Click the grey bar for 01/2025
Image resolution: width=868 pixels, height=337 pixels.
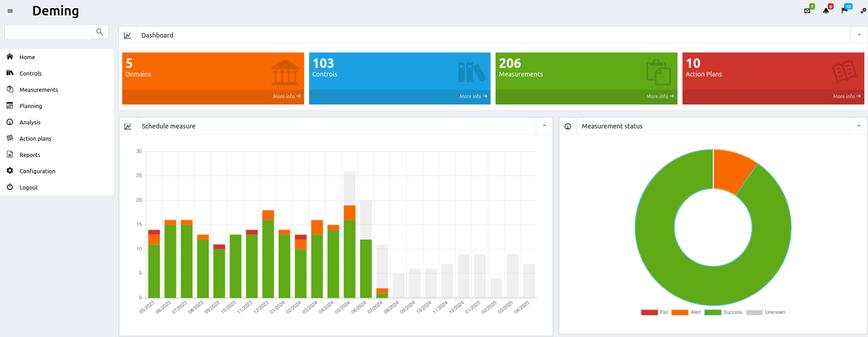pyautogui.click(x=480, y=276)
